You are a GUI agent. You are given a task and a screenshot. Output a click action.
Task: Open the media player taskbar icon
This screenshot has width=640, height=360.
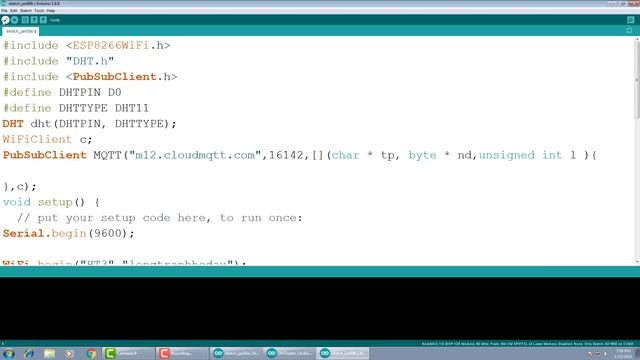[x=69, y=353]
